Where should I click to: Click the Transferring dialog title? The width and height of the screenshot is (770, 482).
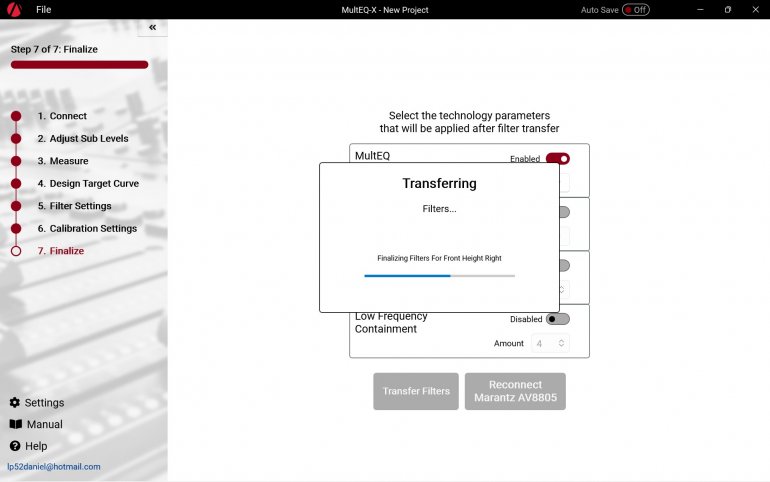pos(440,183)
